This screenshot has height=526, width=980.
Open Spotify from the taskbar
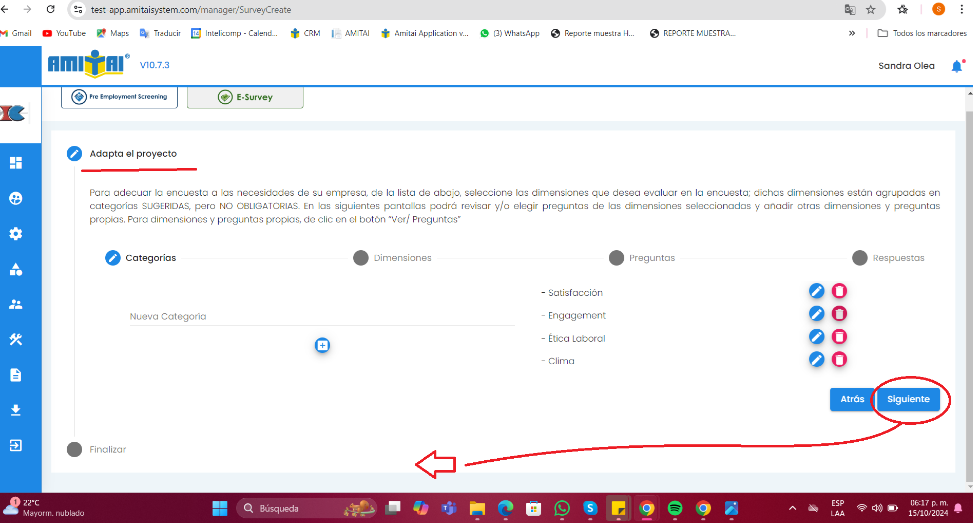coord(675,509)
